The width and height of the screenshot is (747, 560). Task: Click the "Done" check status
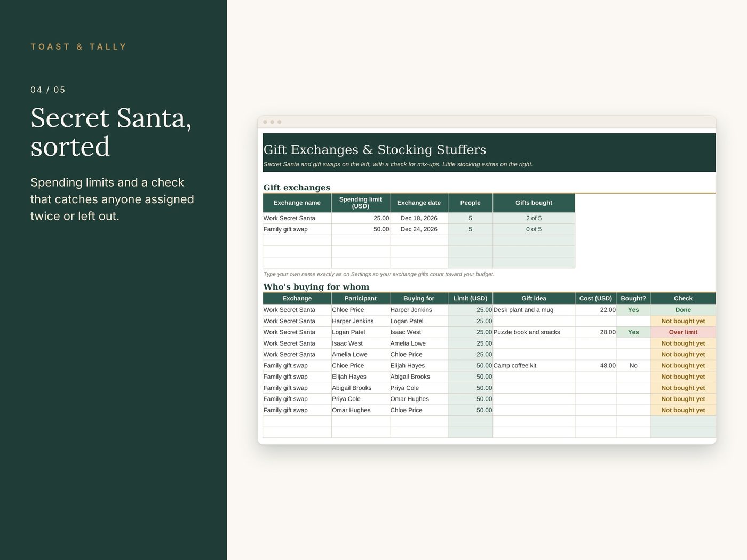point(683,310)
